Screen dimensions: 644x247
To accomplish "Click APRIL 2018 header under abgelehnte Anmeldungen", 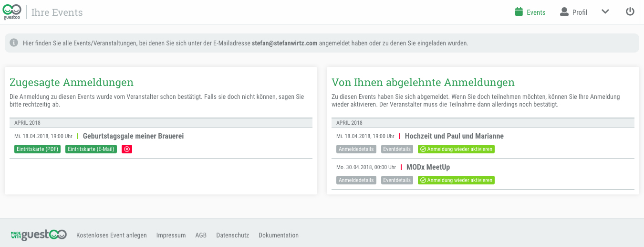I will tap(483, 123).
